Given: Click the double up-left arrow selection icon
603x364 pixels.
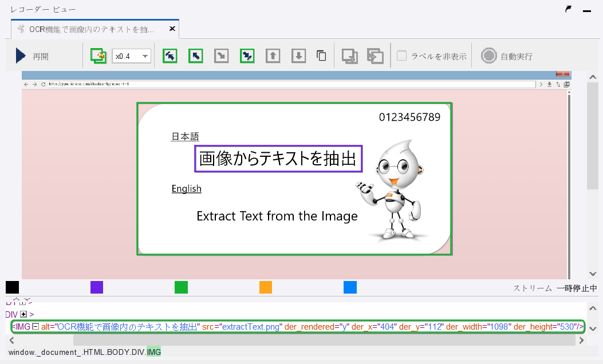Looking at the screenshot, I should (x=170, y=56).
